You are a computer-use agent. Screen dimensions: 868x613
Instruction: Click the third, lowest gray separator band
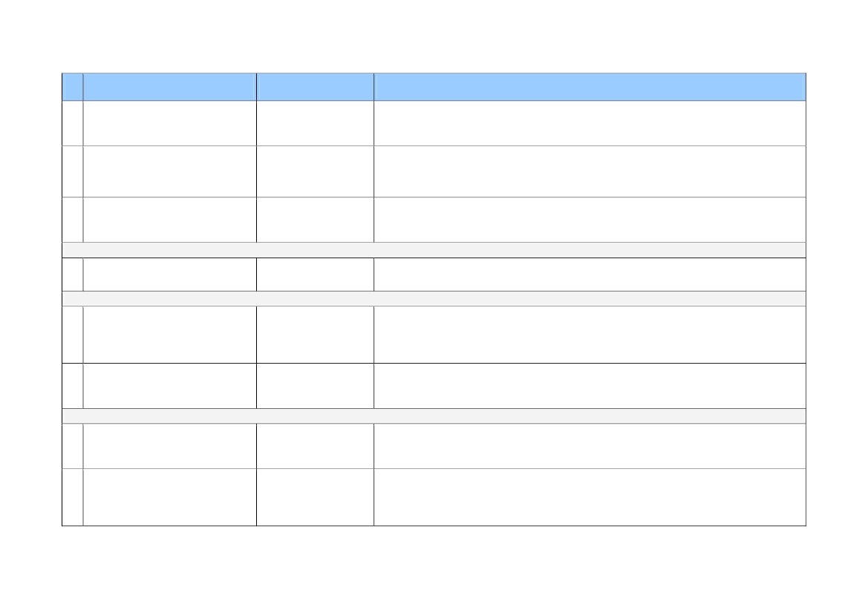click(434, 416)
